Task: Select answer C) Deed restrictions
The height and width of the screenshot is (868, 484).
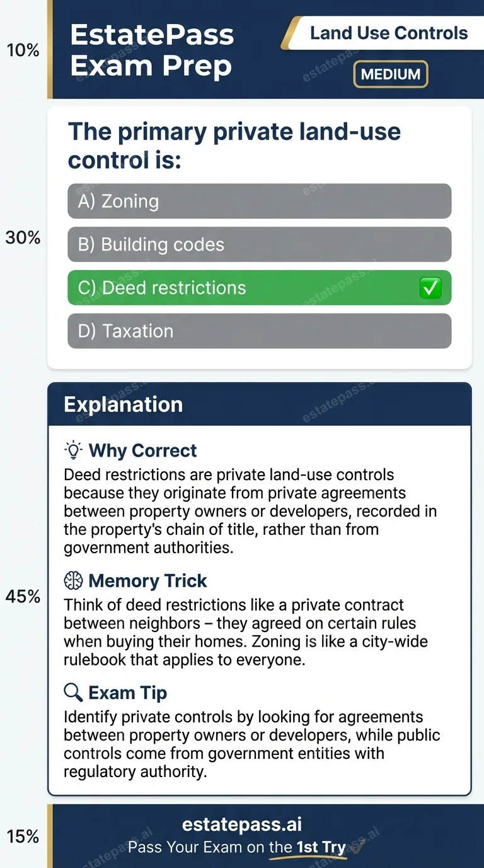Action: coord(239,288)
